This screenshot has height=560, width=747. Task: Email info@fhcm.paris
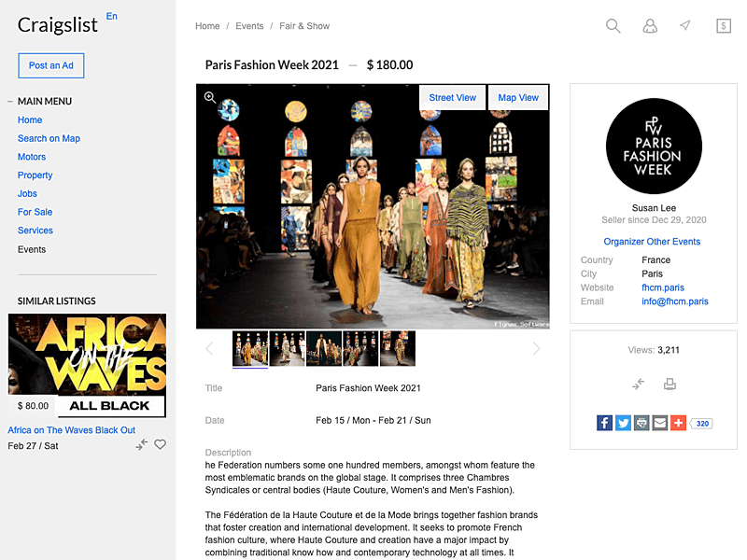675,301
